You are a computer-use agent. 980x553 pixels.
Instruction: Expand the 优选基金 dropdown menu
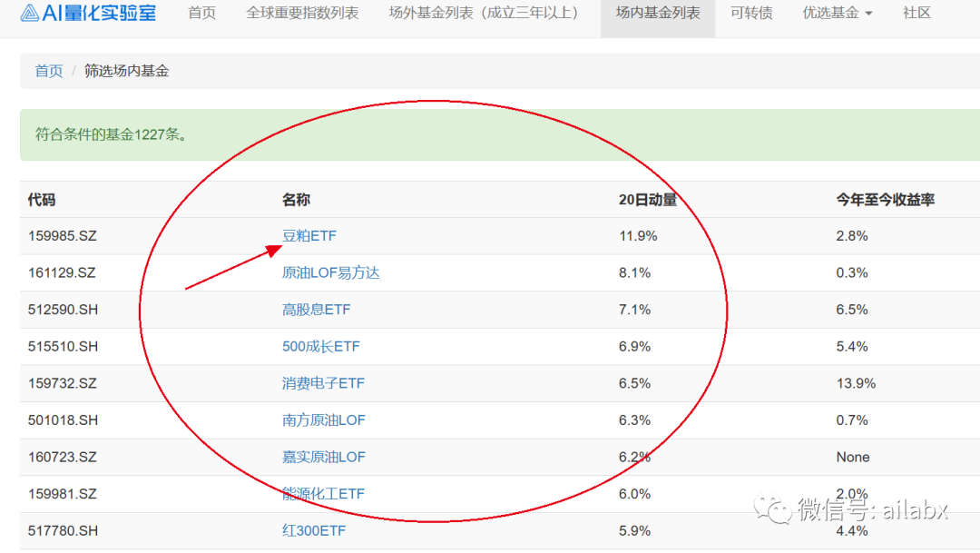[838, 13]
